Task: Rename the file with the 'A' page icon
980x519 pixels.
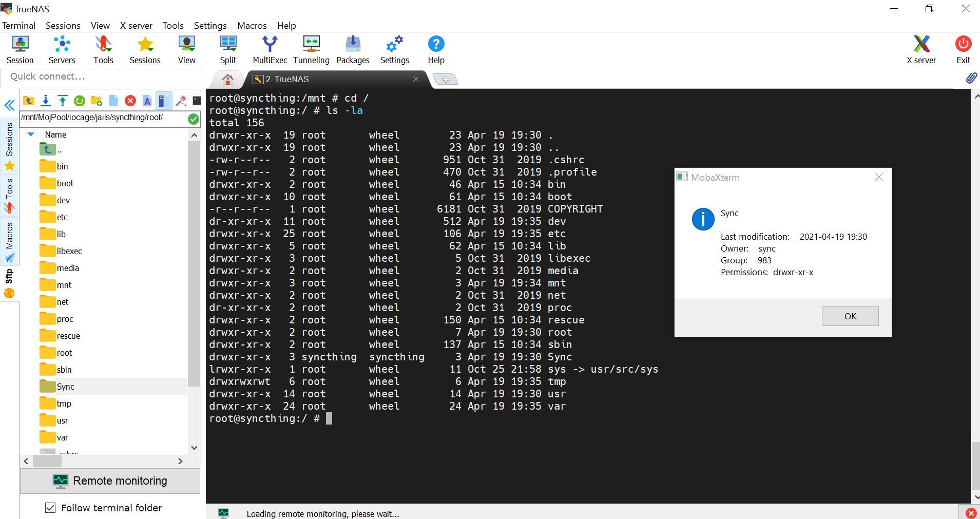Action: click(x=147, y=101)
